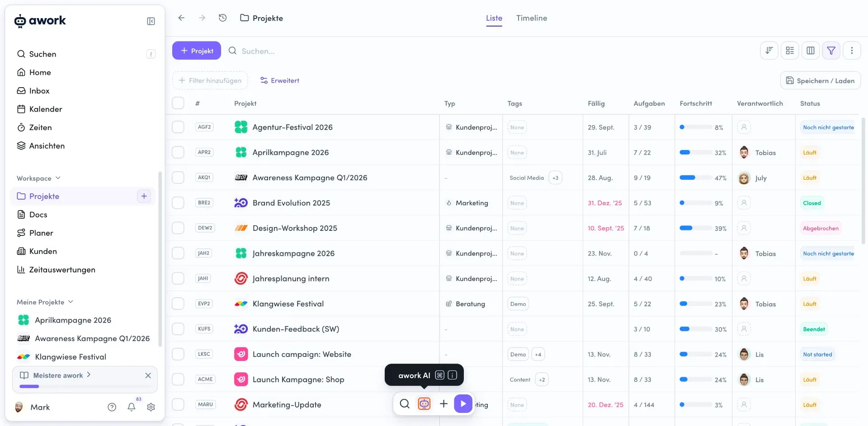Open the three-dot more options menu

pyautogui.click(x=852, y=51)
